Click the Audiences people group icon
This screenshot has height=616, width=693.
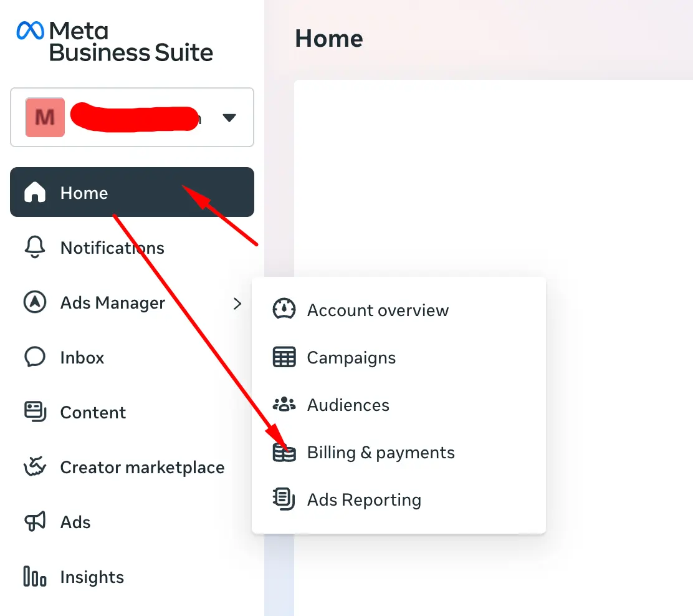(x=284, y=404)
